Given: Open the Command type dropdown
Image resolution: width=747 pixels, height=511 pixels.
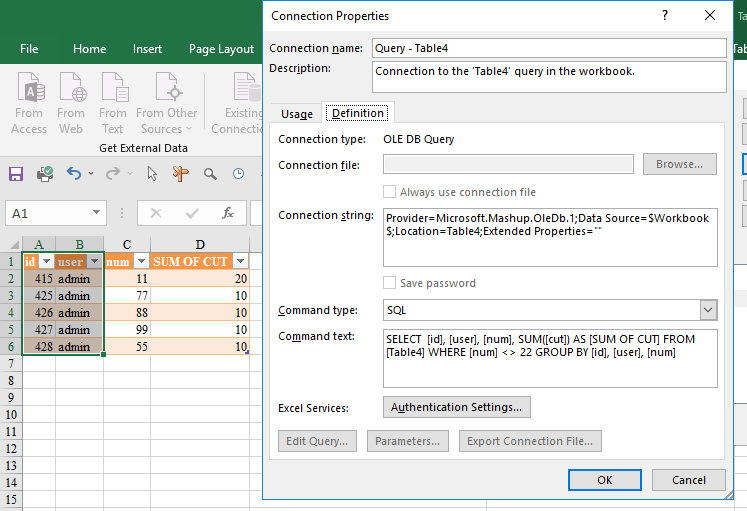Looking at the screenshot, I should [x=708, y=311].
